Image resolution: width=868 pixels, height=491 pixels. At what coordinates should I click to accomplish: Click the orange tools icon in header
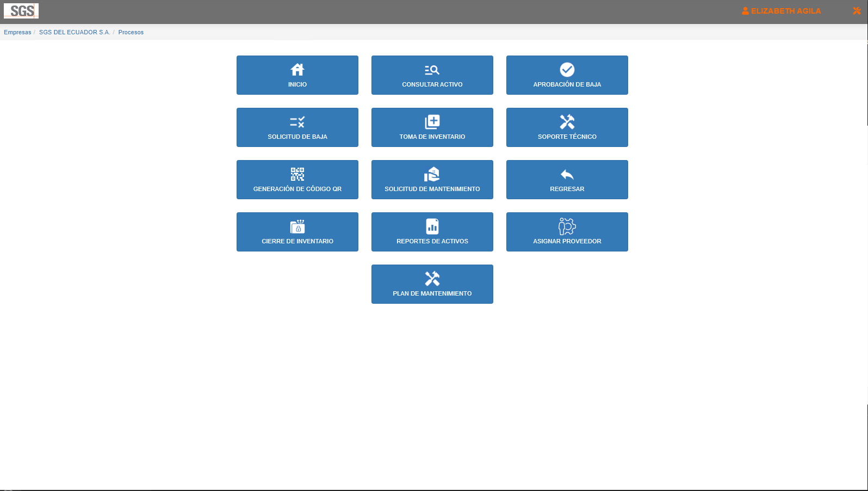[x=857, y=11]
